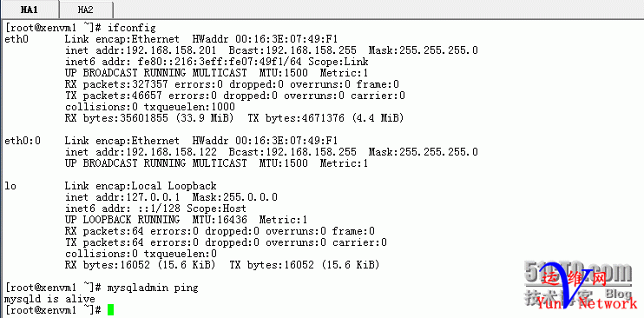Click the lo loopback interface label
Viewport: 644px width, 318px height.
point(10,186)
